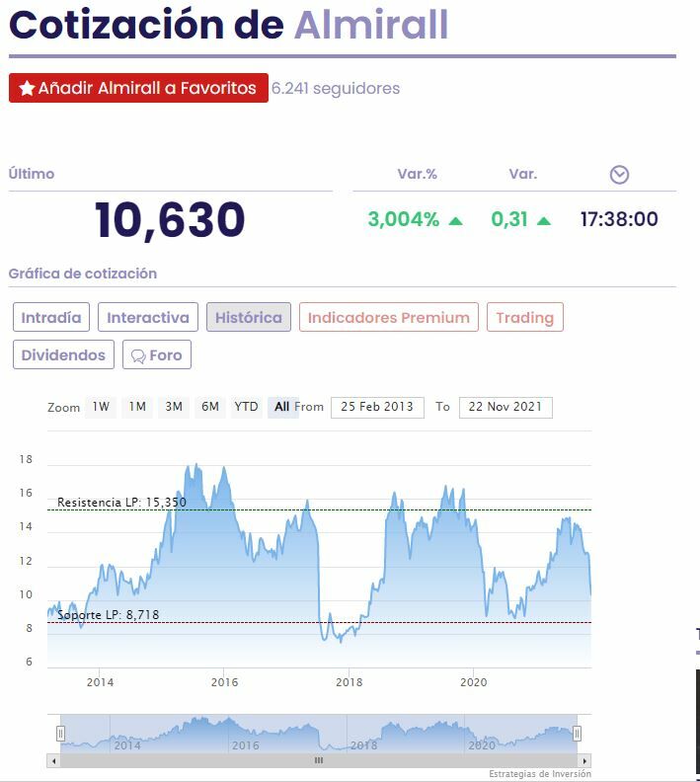Click the Almirall name in the title

[371, 25]
